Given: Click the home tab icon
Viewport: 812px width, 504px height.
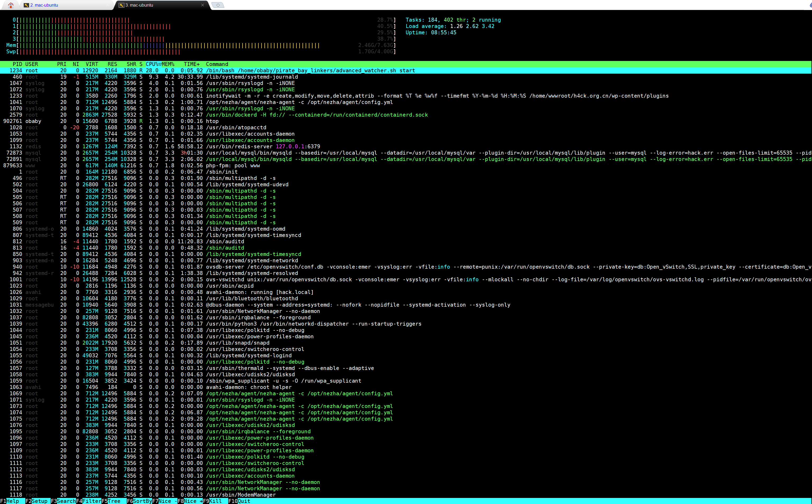Looking at the screenshot, I should [x=11, y=5].
